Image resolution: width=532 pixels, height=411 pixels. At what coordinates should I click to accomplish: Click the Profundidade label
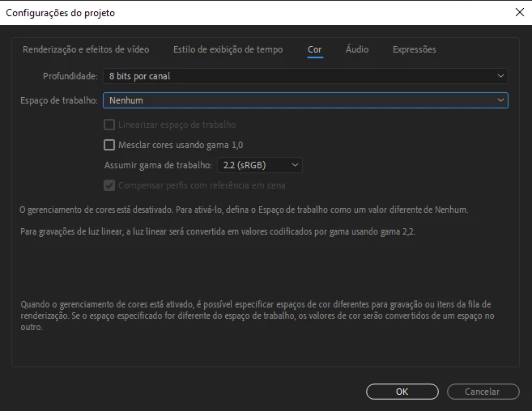pyautogui.click(x=70, y=76)
